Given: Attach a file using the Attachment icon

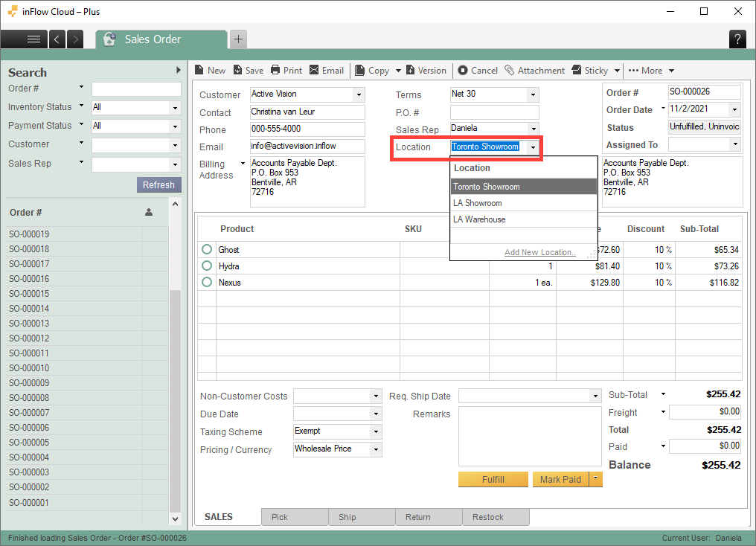Looking at the screenshot, I should coord(535,70).
